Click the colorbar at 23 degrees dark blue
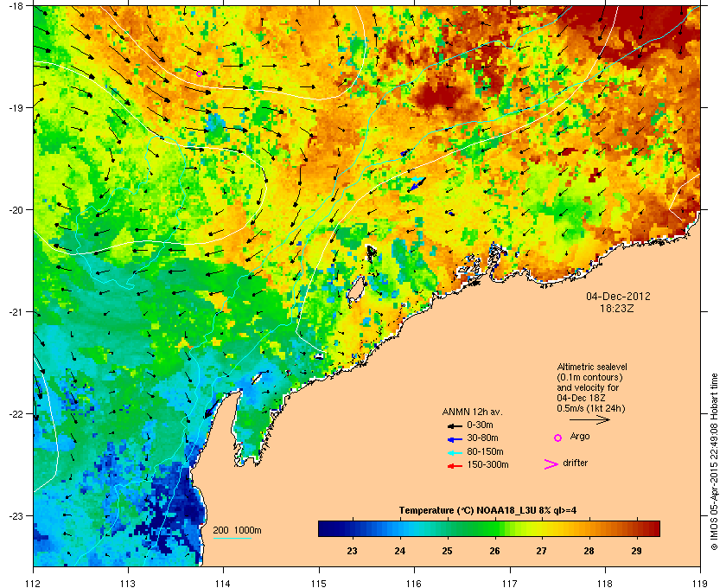This screenshot has height=588, width=726. pyautogui.click(x=352, y=528)
